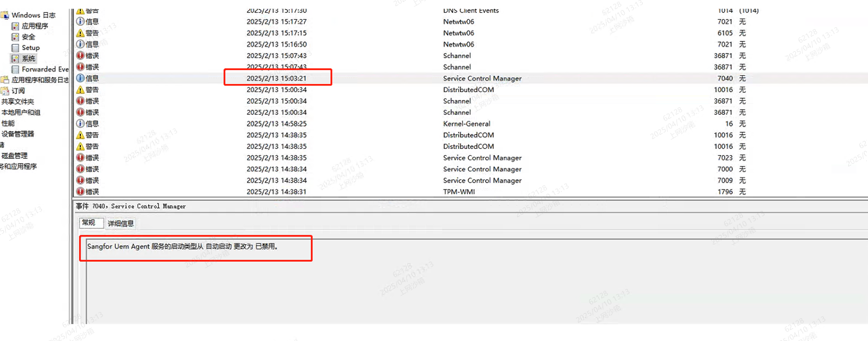Select 磁盘管理 in the left pane
Screen dimensions: 868x341
click(14, 156)
